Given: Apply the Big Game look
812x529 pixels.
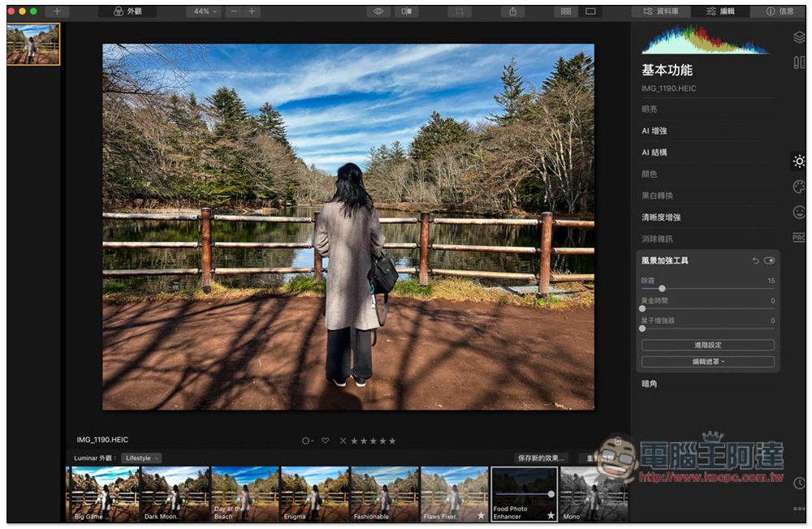Looking at the screenshot, I should pos(105,494).
